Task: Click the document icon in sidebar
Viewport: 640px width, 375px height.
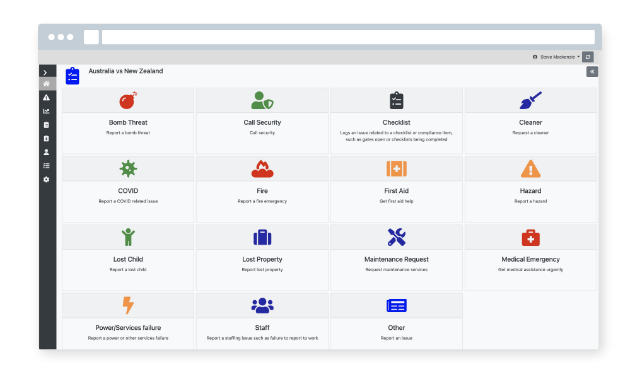Action: (47, 125)
